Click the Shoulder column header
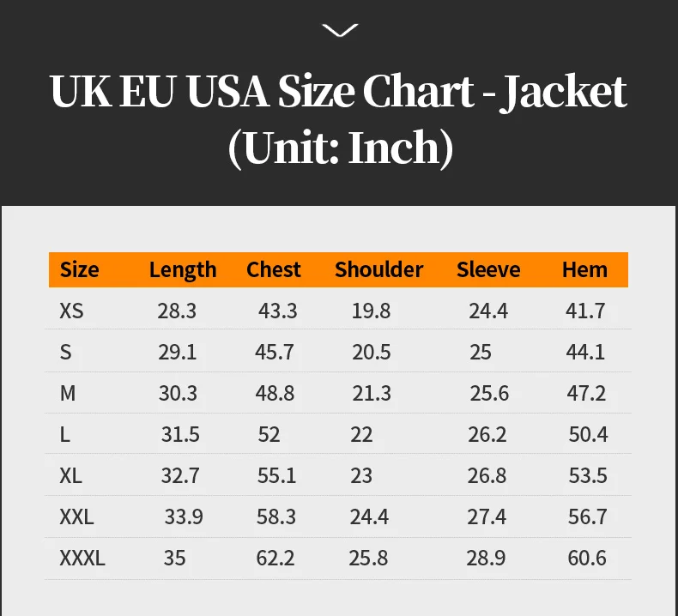Image resolution: width=678 pixels, height=616 pixels. (378, 269)
